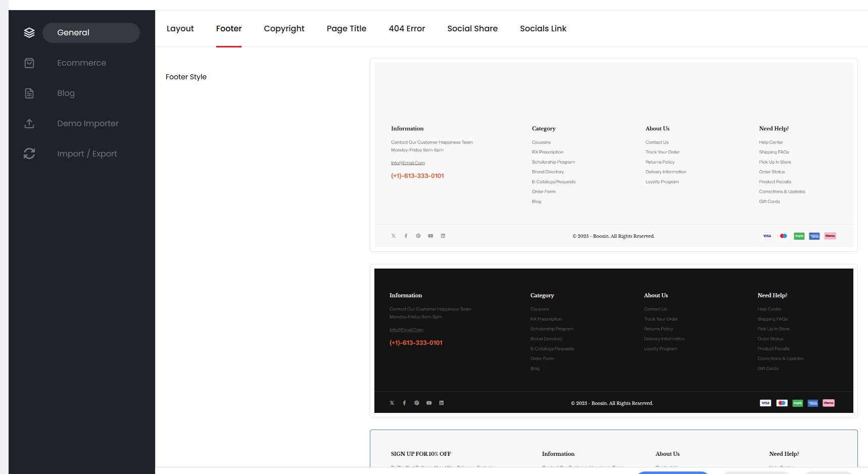The height and width of the screenshot is (474, 868).
Task: Open the Page Title tab
Action: point(346,29)
